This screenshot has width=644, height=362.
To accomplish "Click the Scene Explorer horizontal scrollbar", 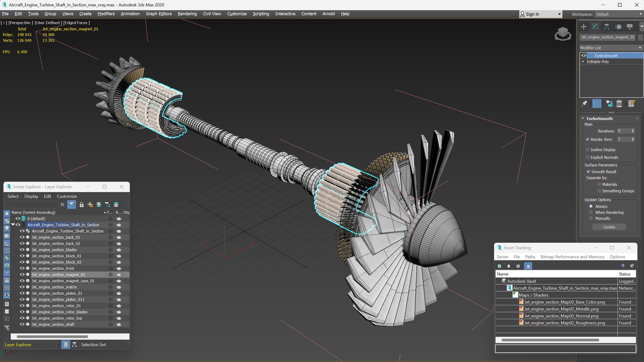I will pos(52,337).
